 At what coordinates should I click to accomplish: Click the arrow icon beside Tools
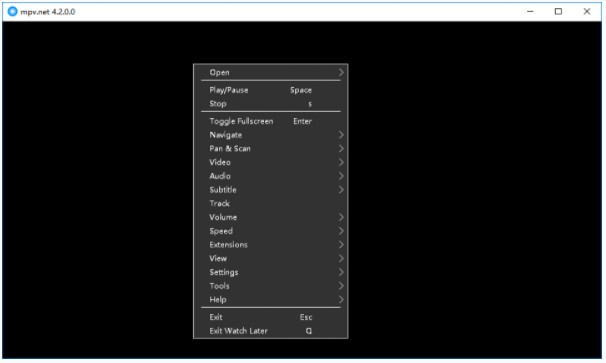point(341,286)
